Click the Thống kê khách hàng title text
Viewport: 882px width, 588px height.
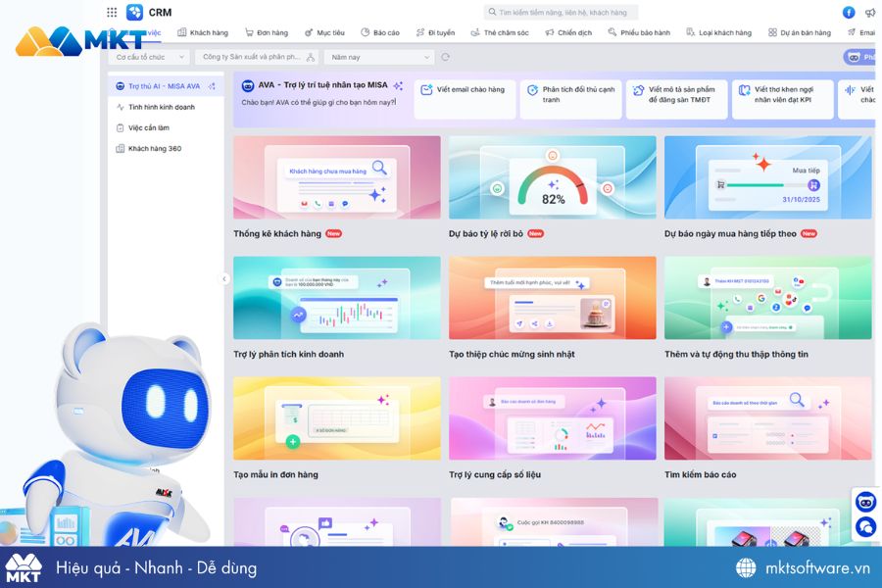click(277, 233)
